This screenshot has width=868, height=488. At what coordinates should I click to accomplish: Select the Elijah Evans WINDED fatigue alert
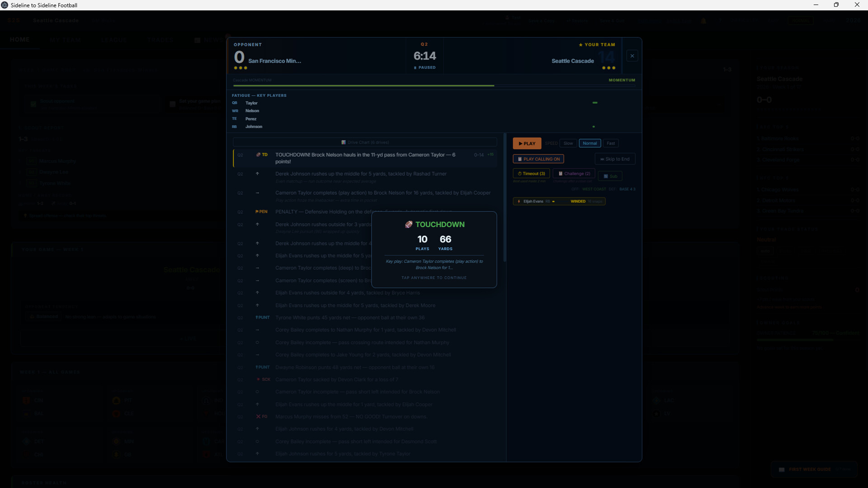coord(559,202)
